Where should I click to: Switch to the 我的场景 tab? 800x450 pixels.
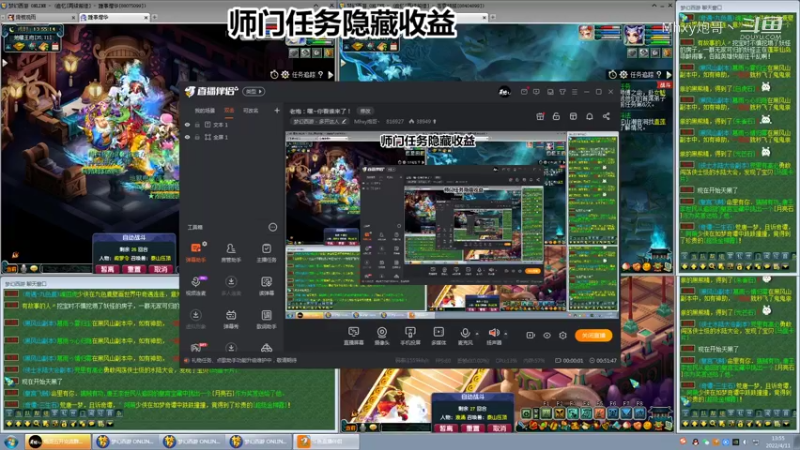(x=204, y=110)
